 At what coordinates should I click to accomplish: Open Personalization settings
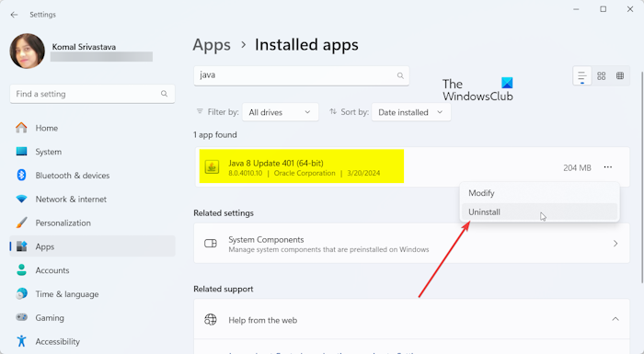click(92, 223)
